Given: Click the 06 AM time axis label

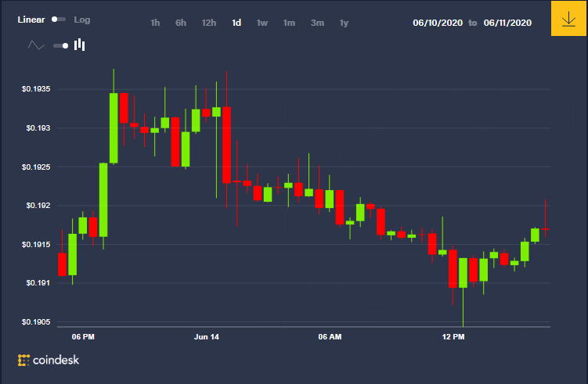Looking at the screenshot, I should pyautogui.click(x=330, y=337).
